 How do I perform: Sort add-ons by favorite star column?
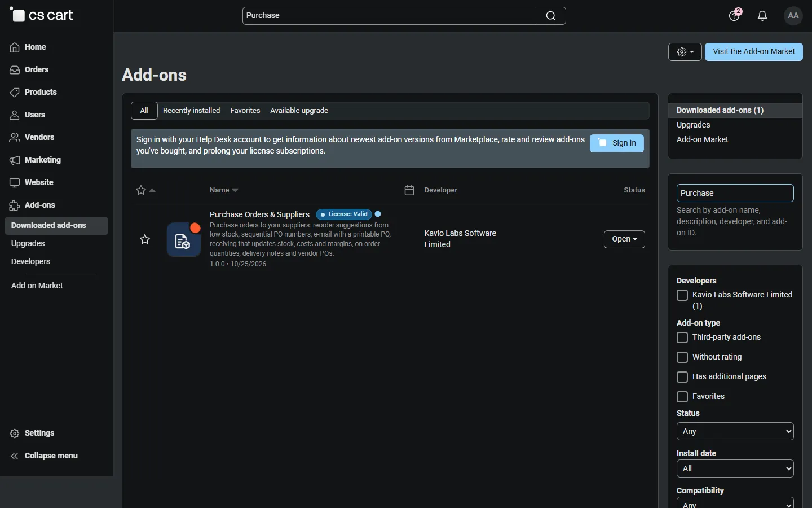[145, 191]
